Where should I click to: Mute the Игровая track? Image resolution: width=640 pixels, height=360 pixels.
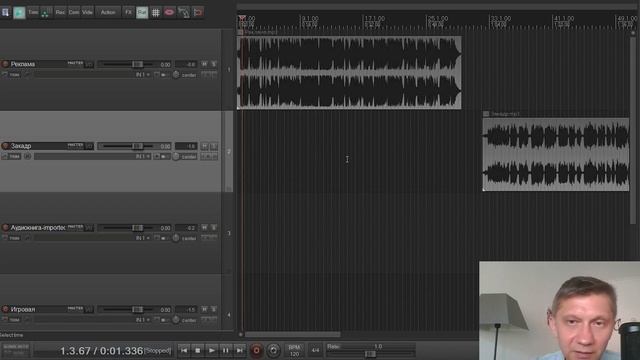204,309
